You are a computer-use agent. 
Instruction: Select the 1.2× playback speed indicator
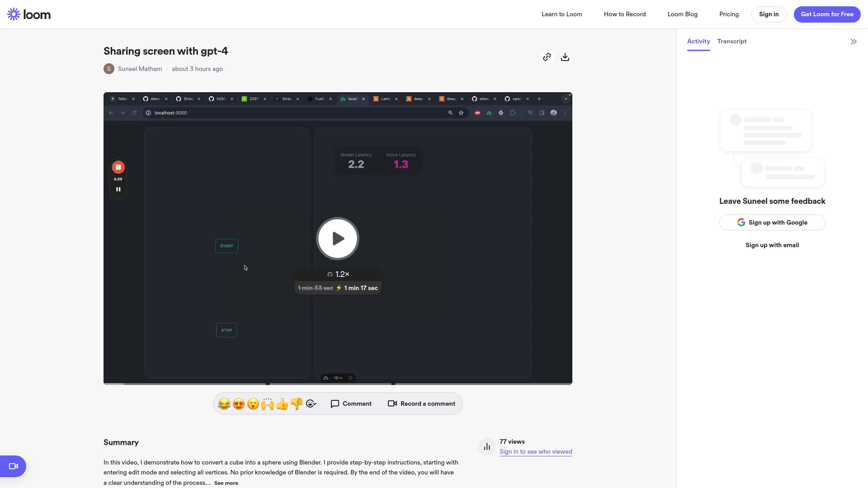pyautogui.click(x=338, y=274)
